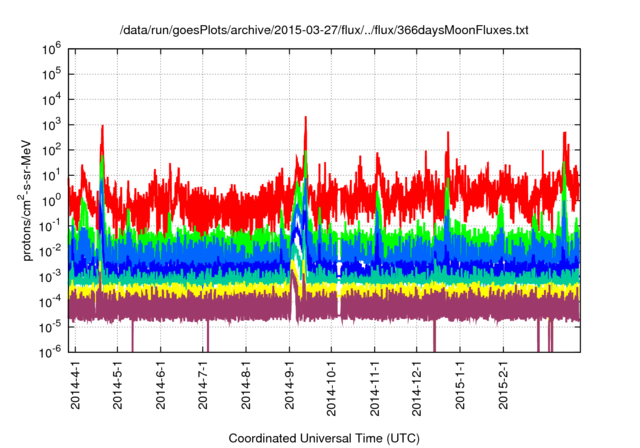The image size is (640, 448).
Task: Click the file path title above the plot
Action: [x=324, y=31]
